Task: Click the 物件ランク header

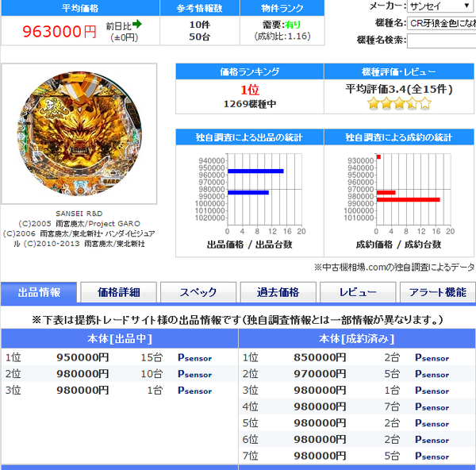Action: (x=282, y=8)
